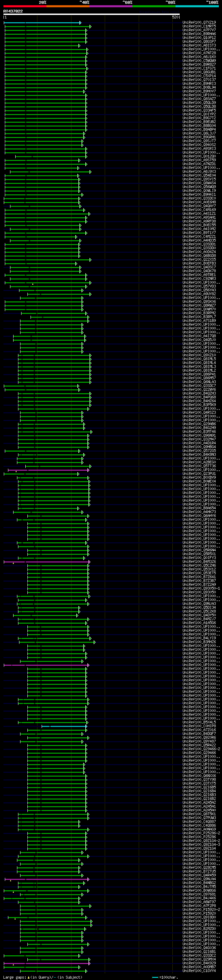222x980 pixels.
Task: Open hit UniRef100_A8IST3
Action: click(199, 45)
